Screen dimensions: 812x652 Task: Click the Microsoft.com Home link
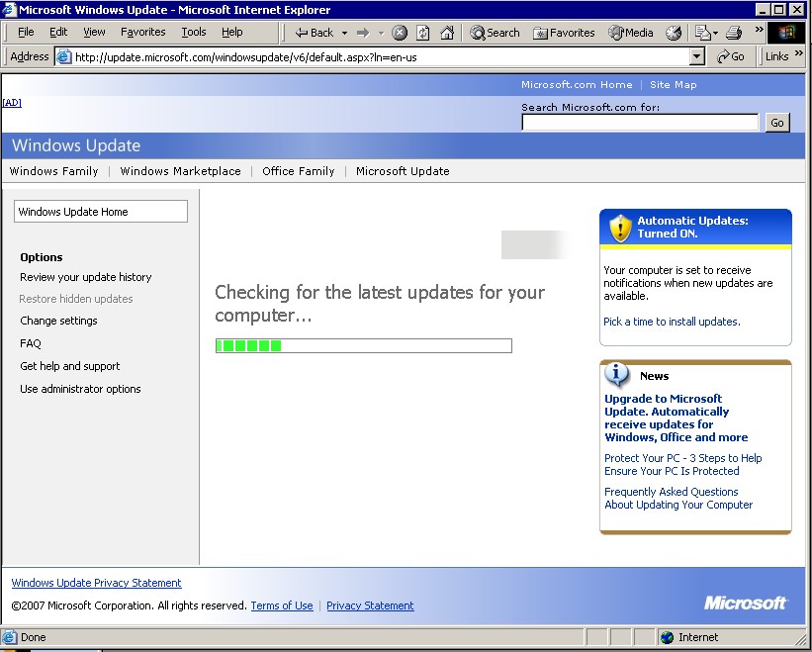coord(577,84)
